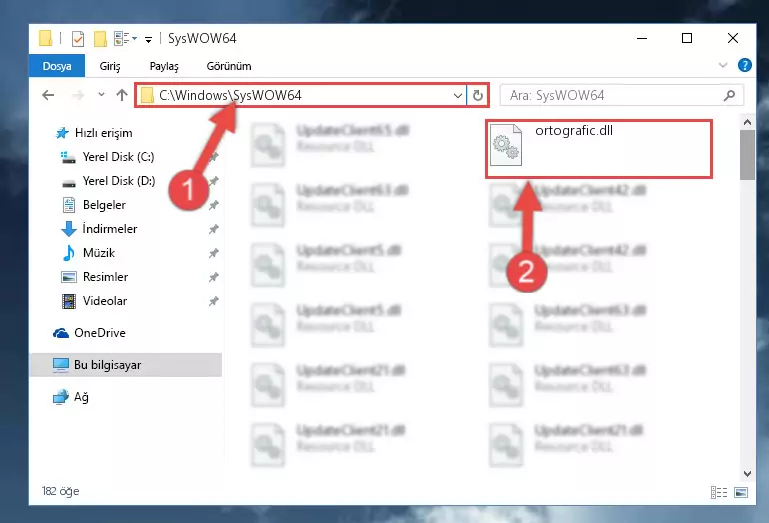Viewport: 769px width, 523px height.
Task: Close the SysWOW64 window
Action: coord(733,38)
